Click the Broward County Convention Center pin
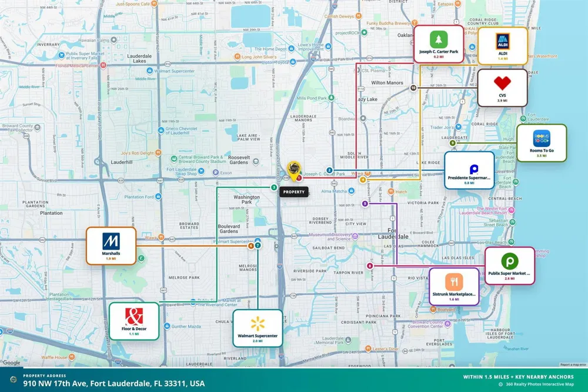588x392 pixels. 447,324
